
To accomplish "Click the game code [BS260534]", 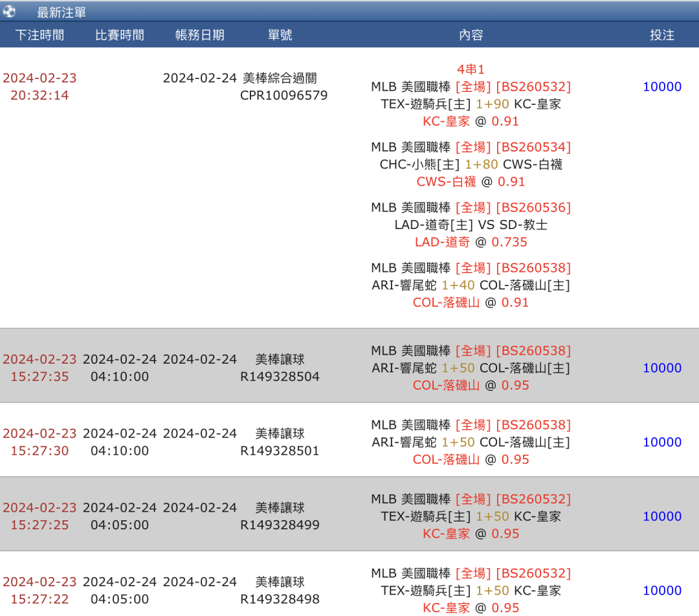I will (x=533, y=147).
